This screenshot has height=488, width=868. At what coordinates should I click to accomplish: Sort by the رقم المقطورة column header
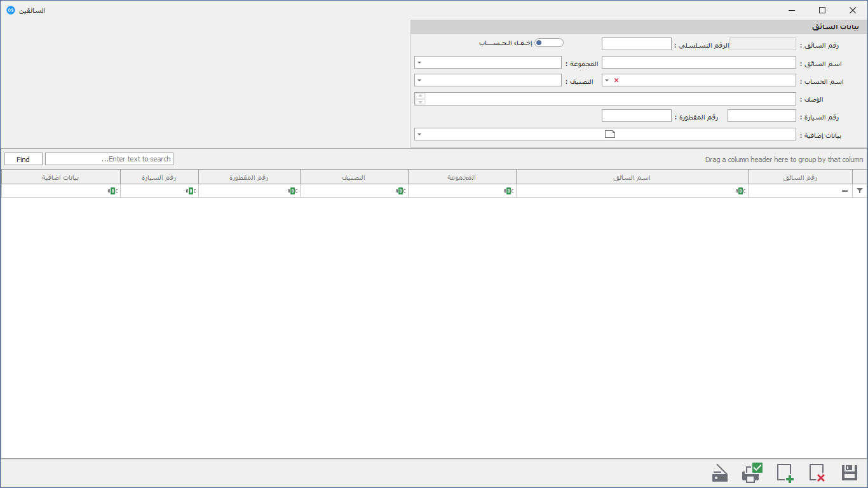tap(249, 177)
